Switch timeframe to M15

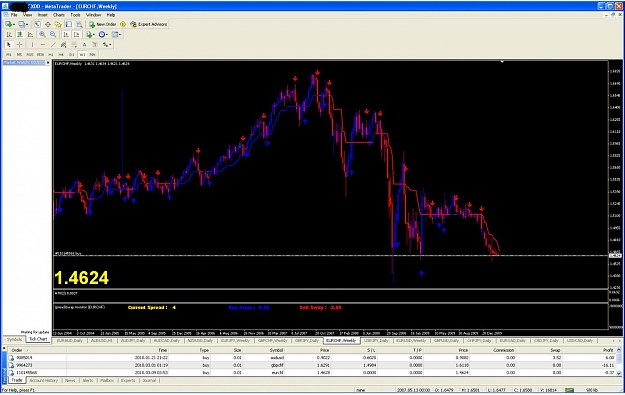[30, 54]
